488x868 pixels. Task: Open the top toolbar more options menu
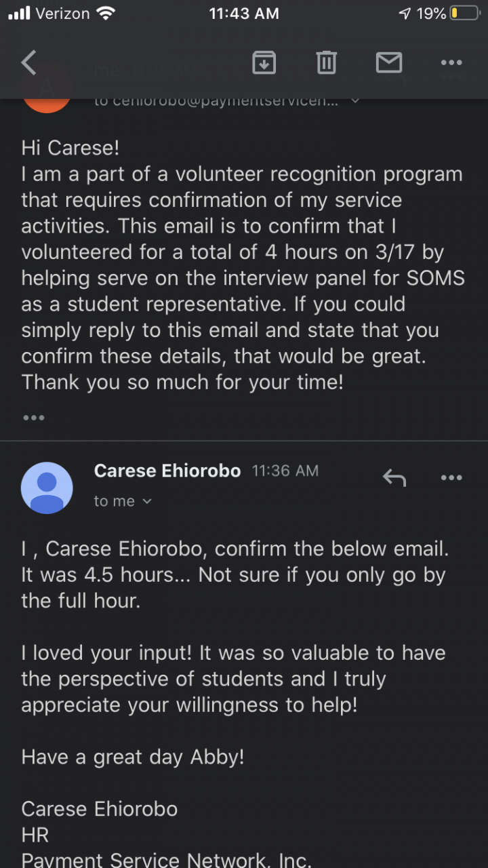[451, 63]
